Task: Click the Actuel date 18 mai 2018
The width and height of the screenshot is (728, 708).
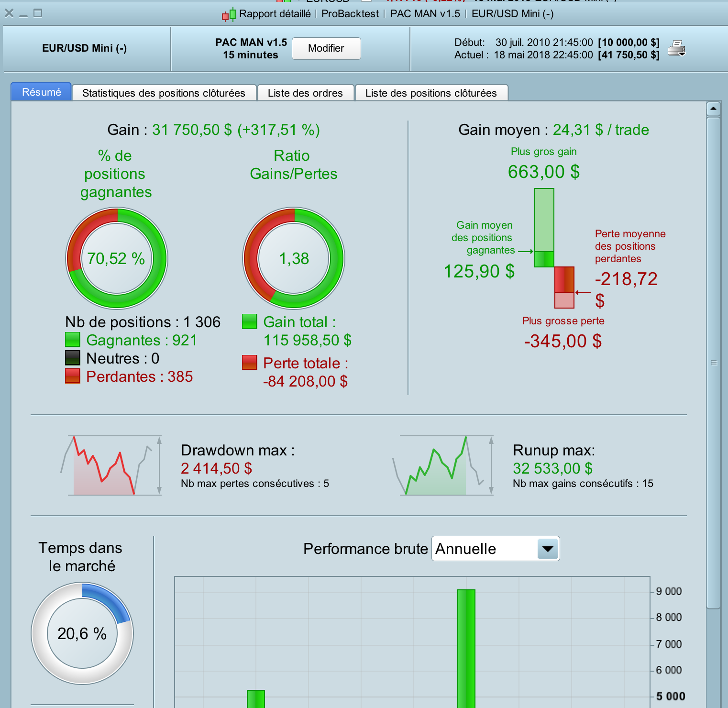Action: (543, 55)
